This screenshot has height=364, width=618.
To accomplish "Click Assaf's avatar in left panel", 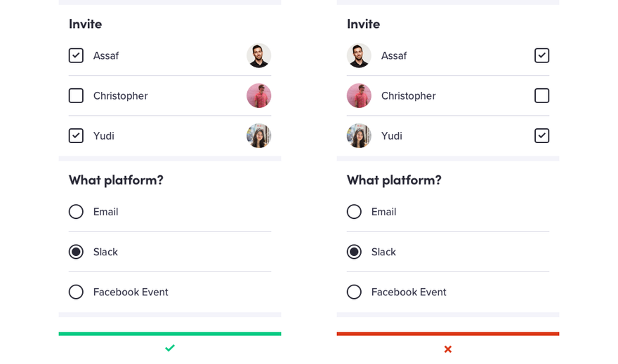I will click(258, 55).
